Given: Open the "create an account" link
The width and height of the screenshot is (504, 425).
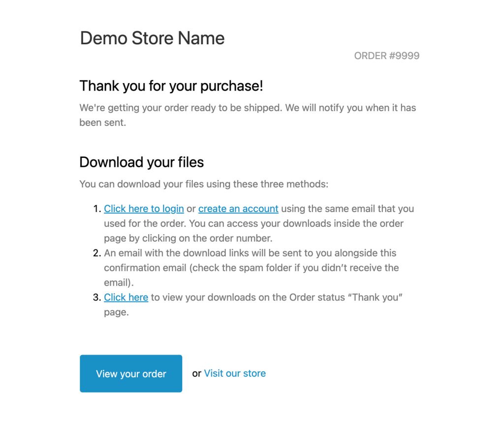Looking at the screenshot, I should point(238,209).
